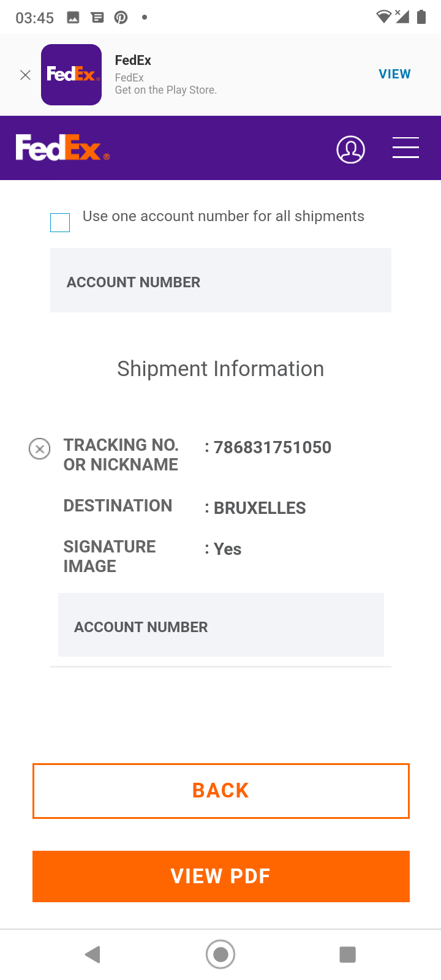Open the hamburger navigation menu

405,148
